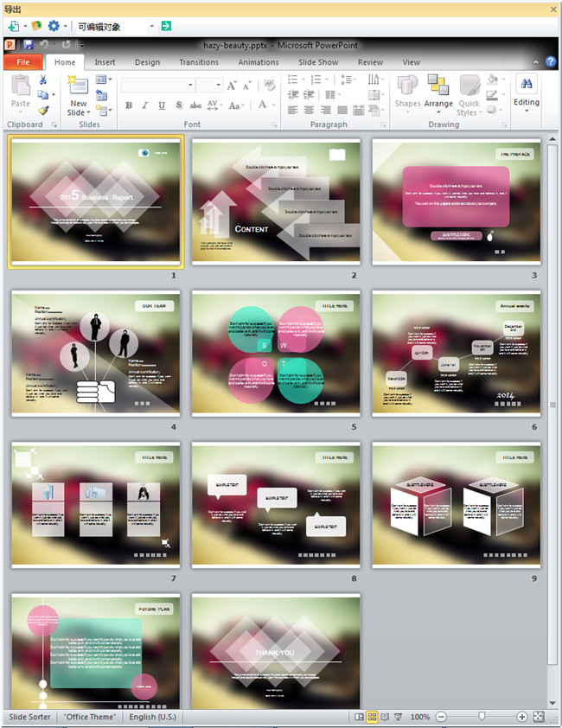The height and width of the screenshot is (728, 562).
Task: Click the PowerPoint Help question mark icon
Action: (551, 61)
